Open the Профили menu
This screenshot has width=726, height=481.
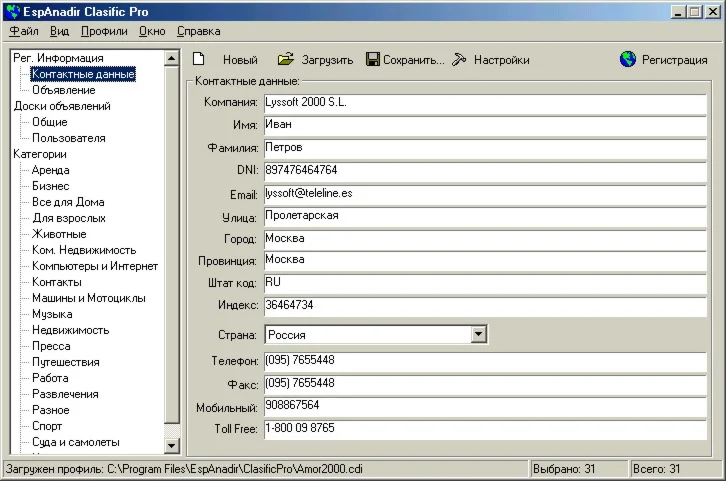click(x=104, y=31)
